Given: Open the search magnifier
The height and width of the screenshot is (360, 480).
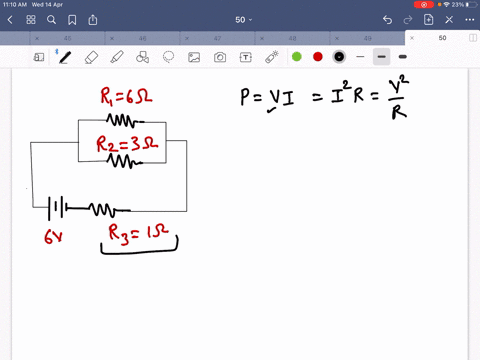Looking at the screenshot, I should pos(51,20).
